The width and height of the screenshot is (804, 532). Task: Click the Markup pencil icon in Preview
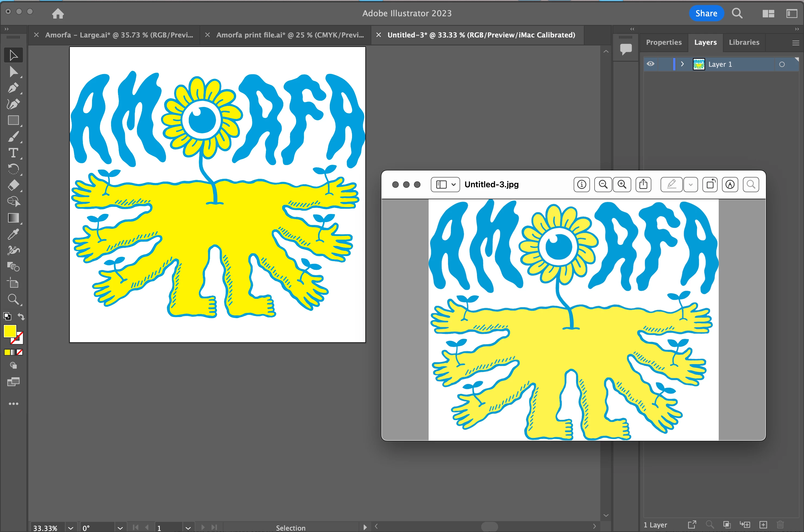[671, 185]
